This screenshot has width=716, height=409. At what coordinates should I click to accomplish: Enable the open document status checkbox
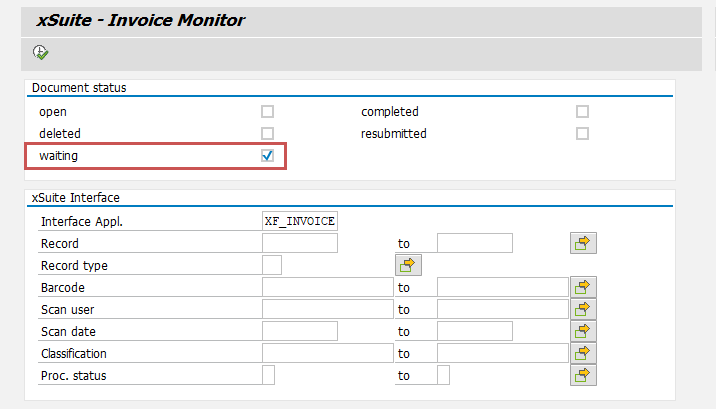267,112
